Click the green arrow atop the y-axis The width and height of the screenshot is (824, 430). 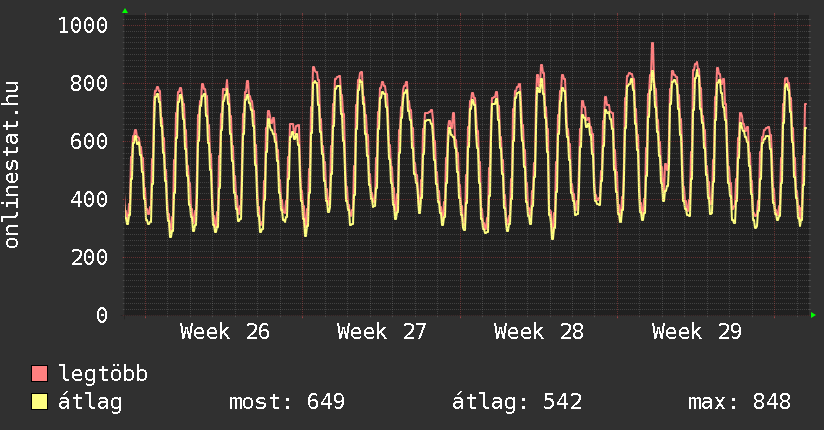[x=125, y=11]
